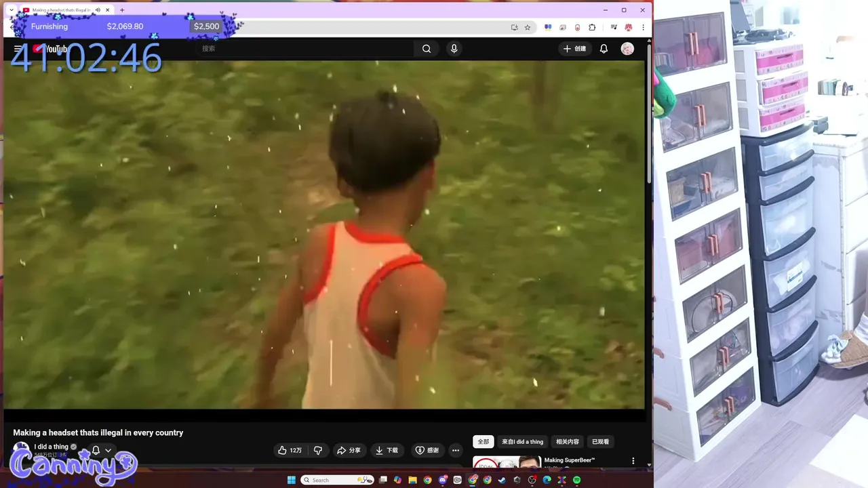The width and height of the screenshot is (868, 488).
Task: Open the YouTube account avatar menu
Action: click(x=627, y=49)
